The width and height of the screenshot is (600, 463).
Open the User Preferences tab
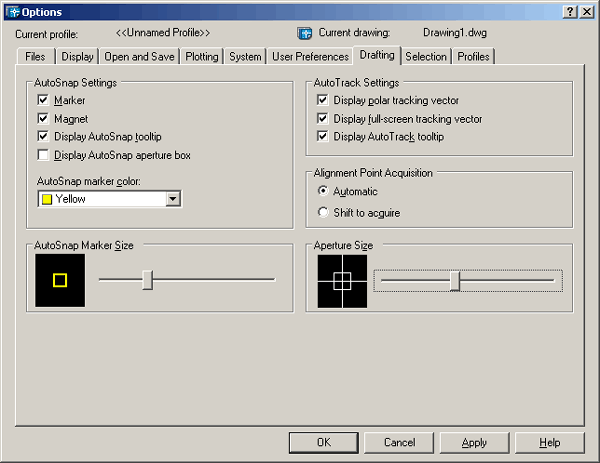[310, 57]
